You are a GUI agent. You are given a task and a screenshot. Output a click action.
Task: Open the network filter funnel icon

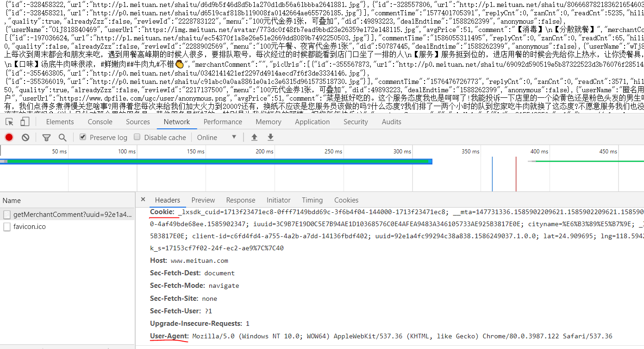click(46, 137)
